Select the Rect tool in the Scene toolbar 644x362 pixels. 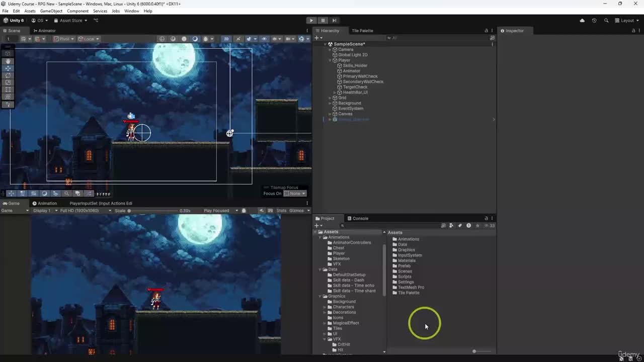8,89
